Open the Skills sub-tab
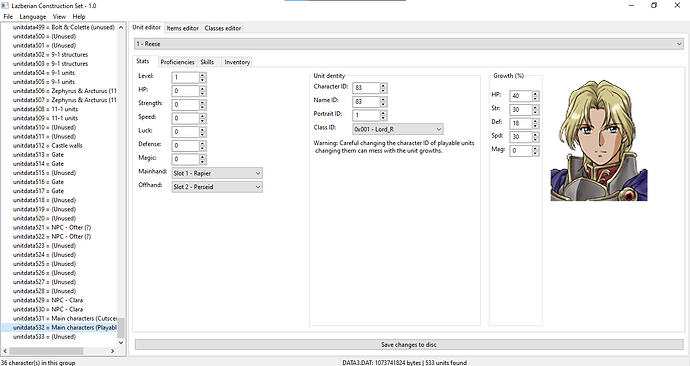The height and width of the screenshot is (366, 690). [x=207, y=62]
